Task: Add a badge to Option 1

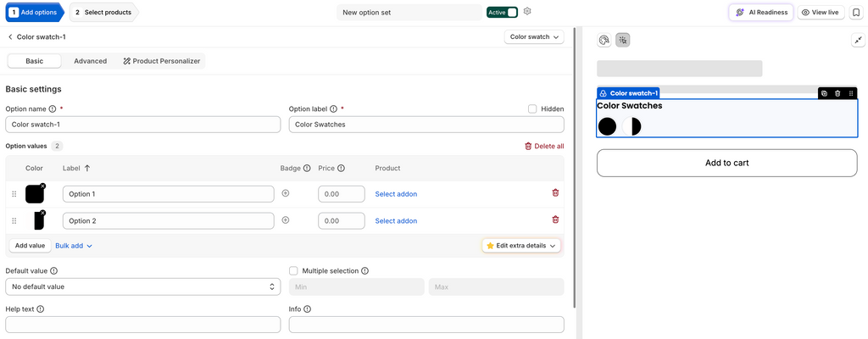Action: coord(286,193)
